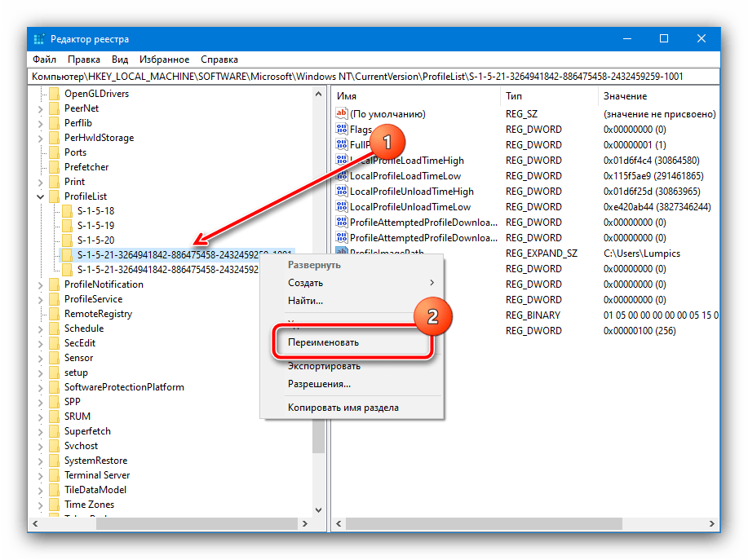Image resolution: width=748 pixels, height=560 pixels.
Task: Click the Значение column header
Action: pos(659,96)
